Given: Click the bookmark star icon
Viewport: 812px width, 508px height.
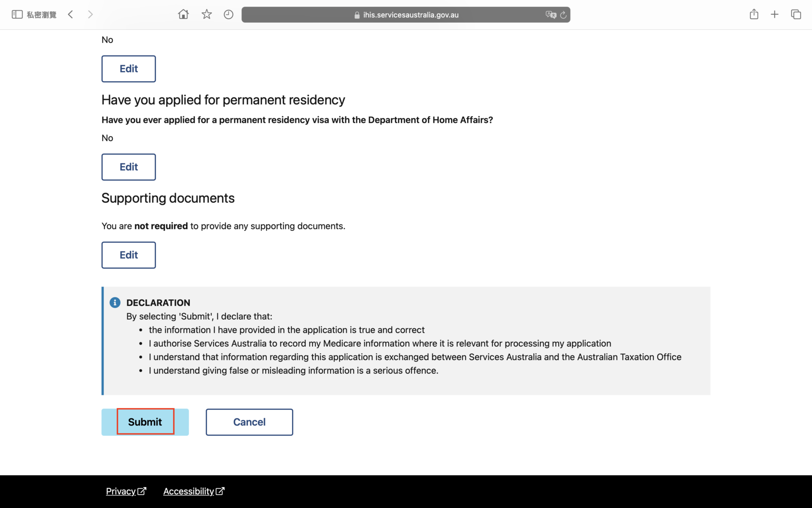Looking at the screenshot, I should 206,15.
